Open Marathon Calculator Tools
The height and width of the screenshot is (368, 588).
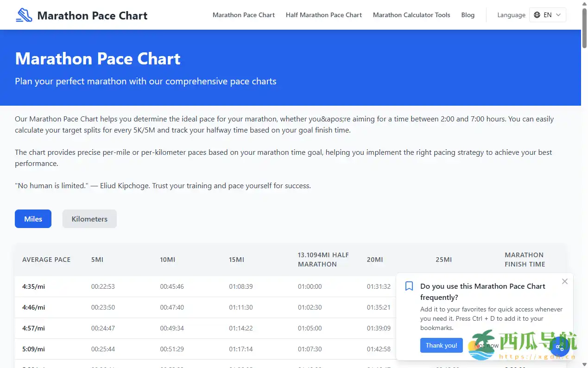tap(411, 15)
